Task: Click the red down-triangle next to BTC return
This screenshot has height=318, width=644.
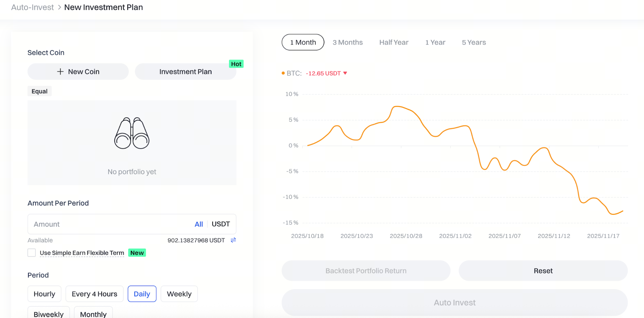Action: (345, 73)
